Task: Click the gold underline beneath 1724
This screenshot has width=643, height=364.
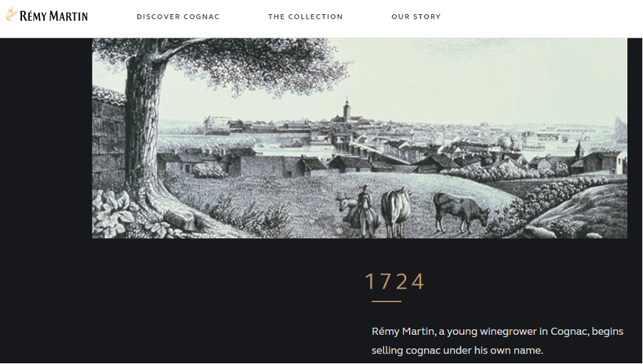Action: click(386, 301)
